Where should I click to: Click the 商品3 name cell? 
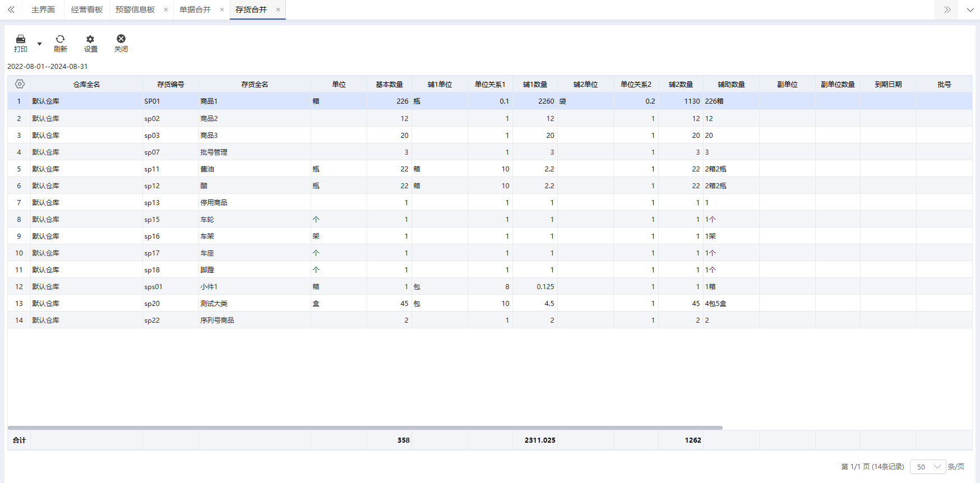click(255, 135)
